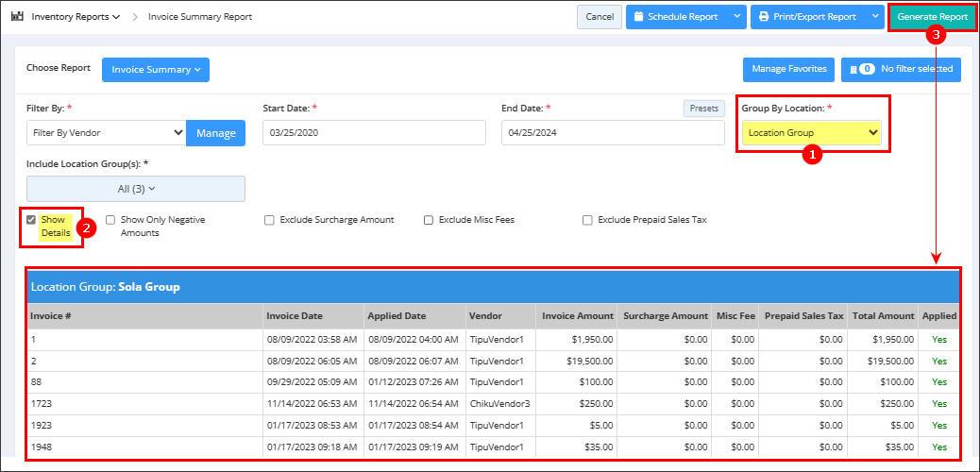The width and height of the screenshot is (980, 472).
Task: Click invoice date 11/14/2022 06:53 AM
Action: click(x=313, y=404)
